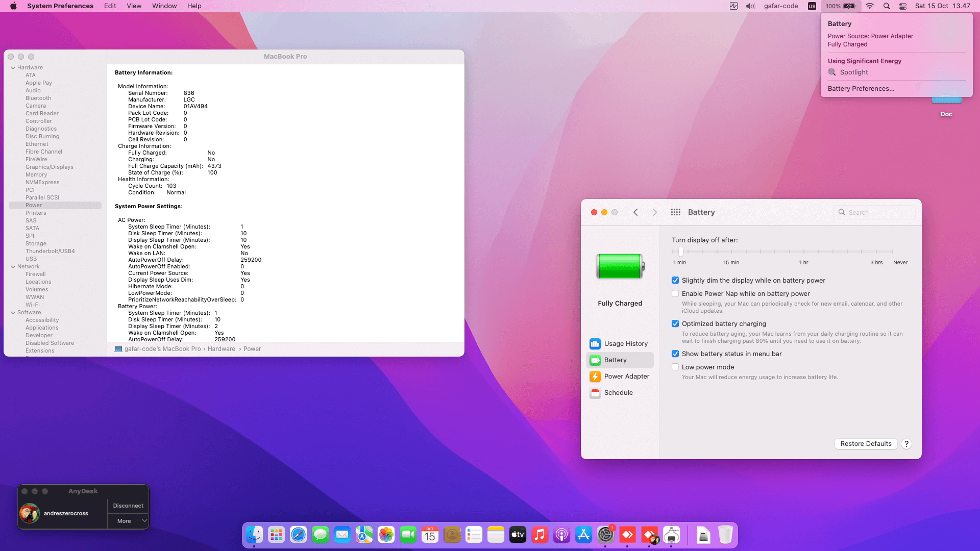Click the help question mark button
The height and width of the screenshot is (551, 980).
[906, 444]
